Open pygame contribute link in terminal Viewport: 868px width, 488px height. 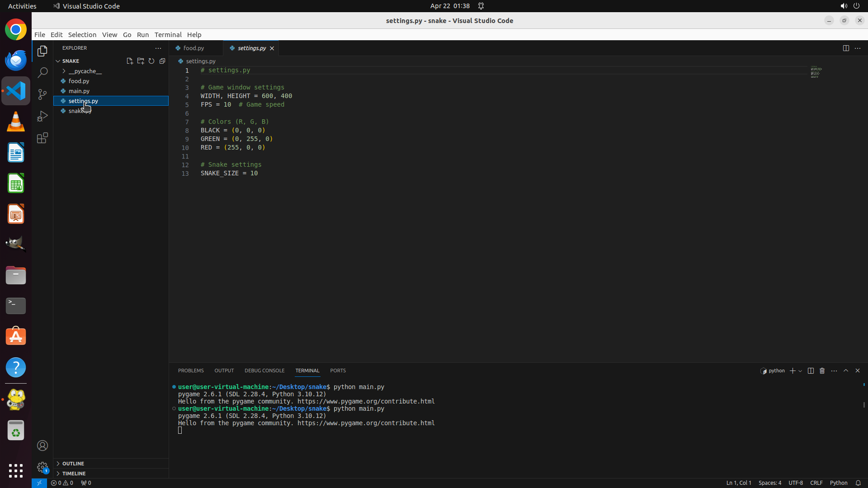[x=366, y=423]
